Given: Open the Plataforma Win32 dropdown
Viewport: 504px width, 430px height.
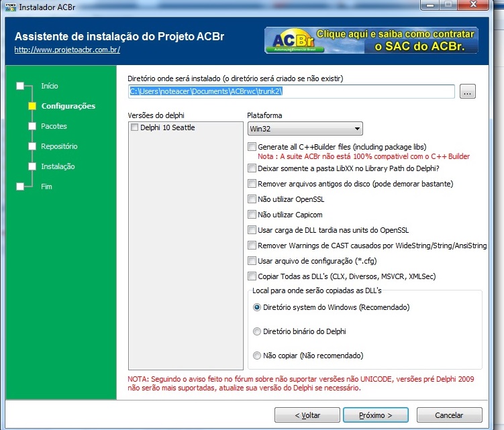Looking at the screenshot, I should click(305, 129).
